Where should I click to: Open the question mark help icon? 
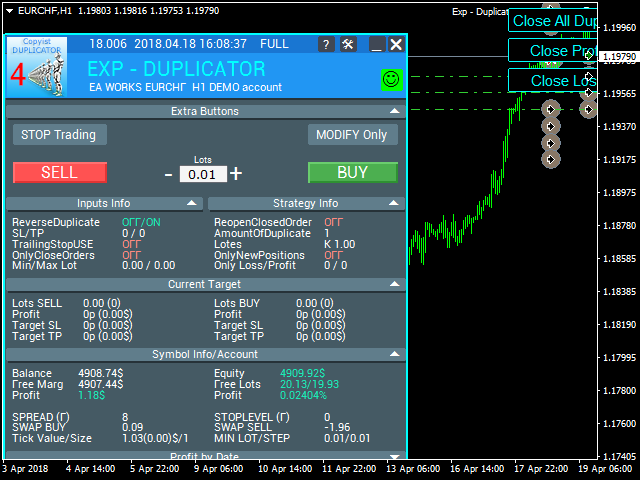pos(326,44)
